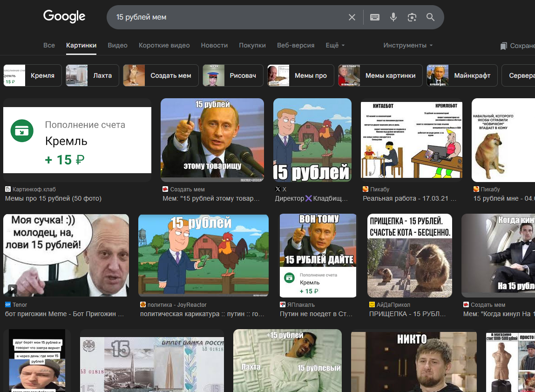Click into the search field with 15 рублей мем
535x392 pixels.
(223, 17)
